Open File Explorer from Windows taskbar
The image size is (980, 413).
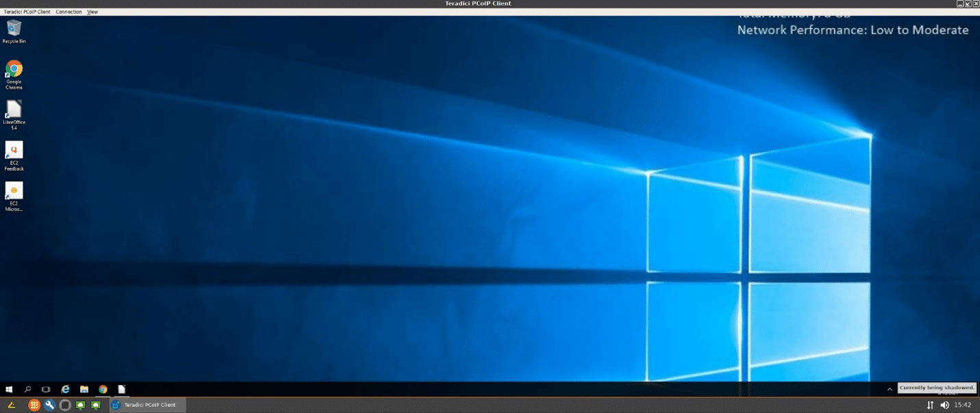84,389
